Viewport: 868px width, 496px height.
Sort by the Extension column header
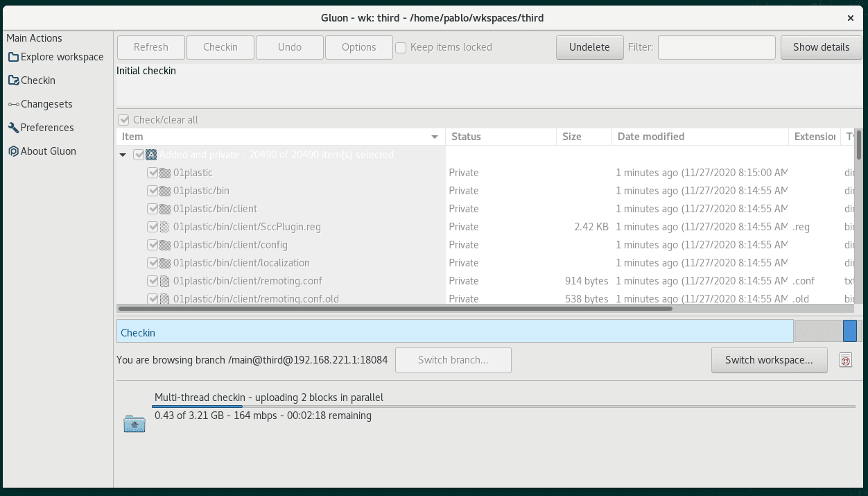815,137
